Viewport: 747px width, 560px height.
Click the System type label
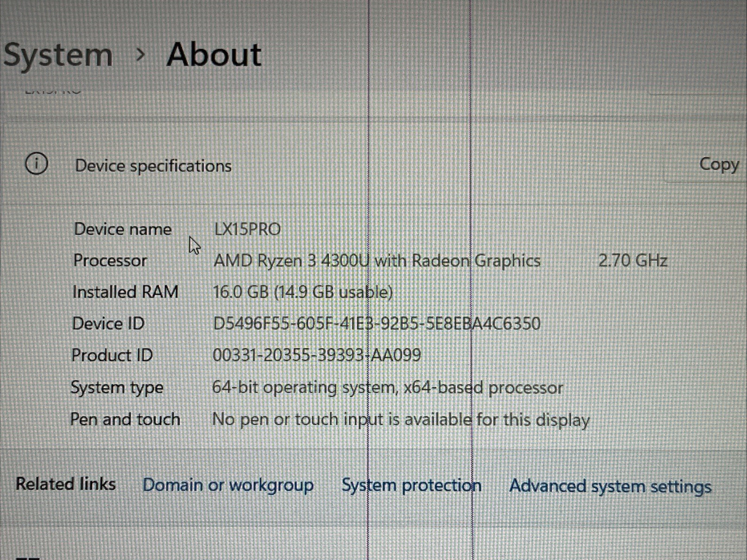point(117,388)
